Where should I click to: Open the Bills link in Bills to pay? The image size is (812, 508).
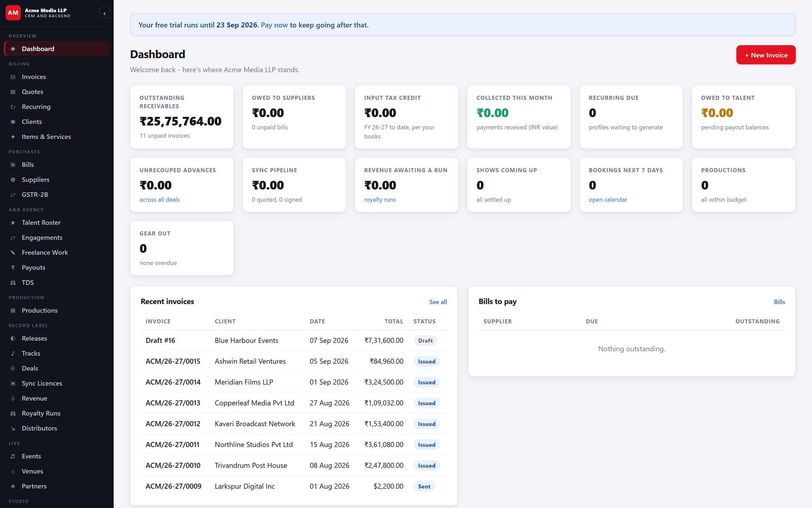click(x=779, y=302)
